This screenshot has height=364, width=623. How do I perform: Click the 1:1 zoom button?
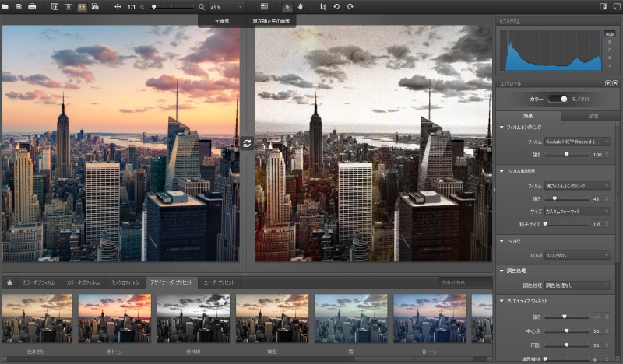click(132, 6)
